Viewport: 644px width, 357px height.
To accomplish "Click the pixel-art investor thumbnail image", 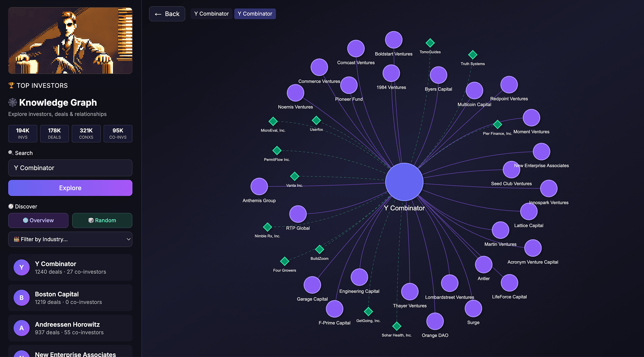I will click(x=70, y=41).
